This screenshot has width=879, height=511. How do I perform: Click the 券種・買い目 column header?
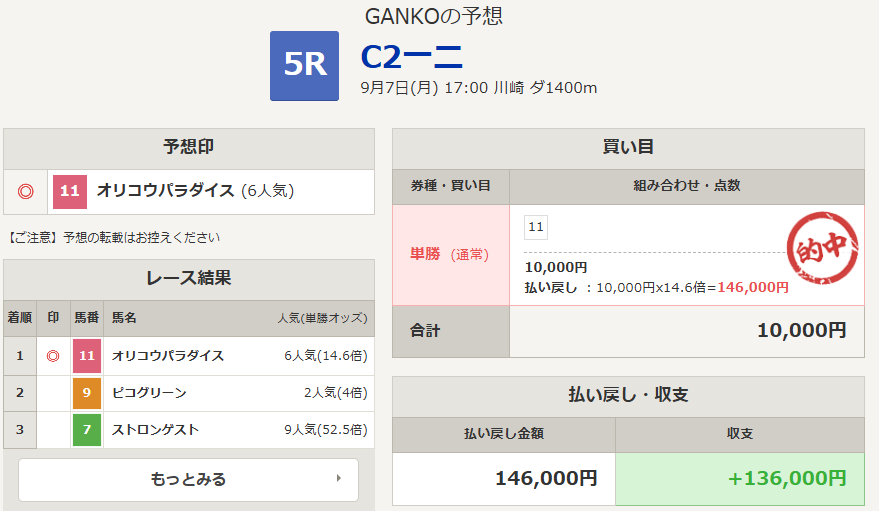(x=451, y=186)
